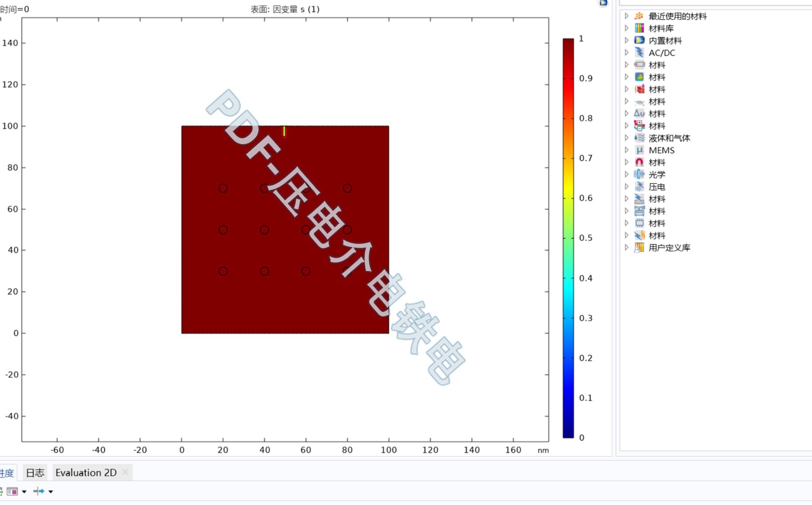Expand the 压电 materials branch
The image size is (812, 505).
[627, 187]
